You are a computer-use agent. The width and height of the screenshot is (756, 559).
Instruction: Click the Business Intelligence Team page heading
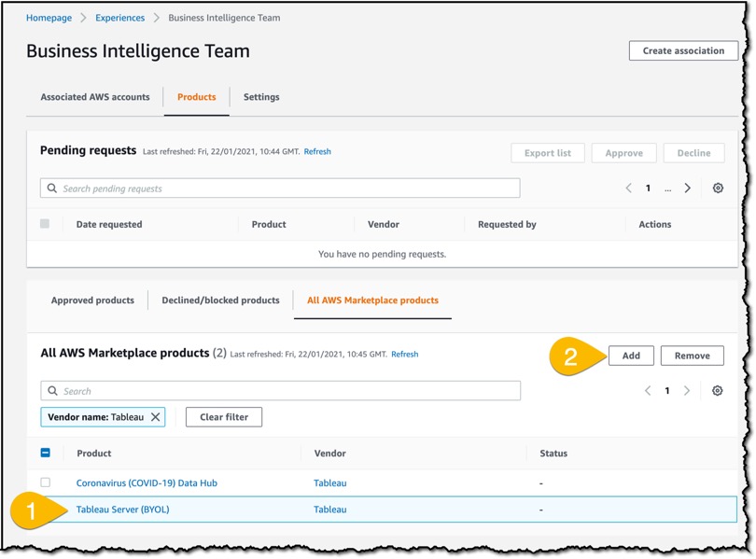click(138, 51)
